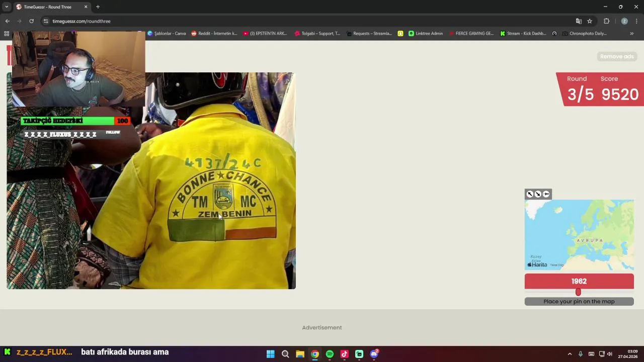Bookmark this page with the star icon
The image size is (644, 362).
click(590, 21)
